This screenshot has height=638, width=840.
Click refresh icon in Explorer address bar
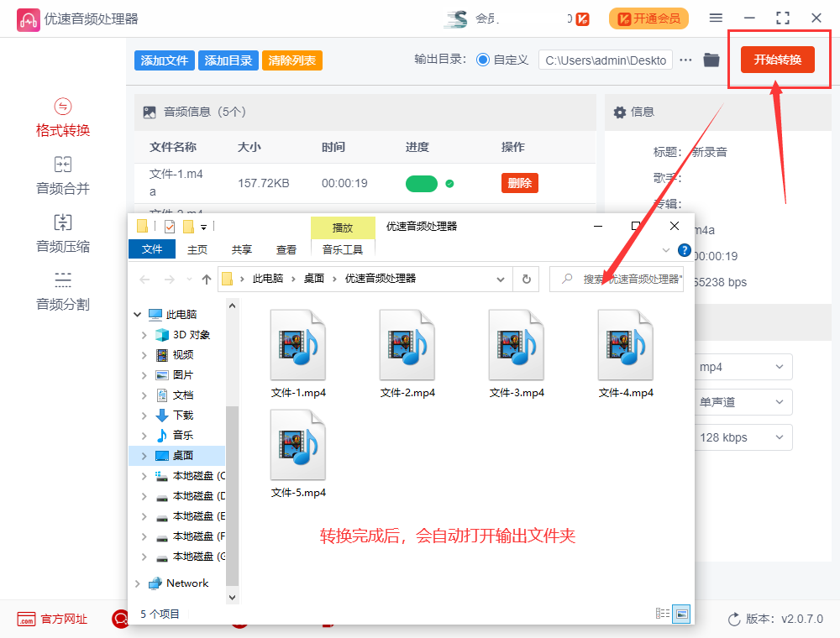524,279
